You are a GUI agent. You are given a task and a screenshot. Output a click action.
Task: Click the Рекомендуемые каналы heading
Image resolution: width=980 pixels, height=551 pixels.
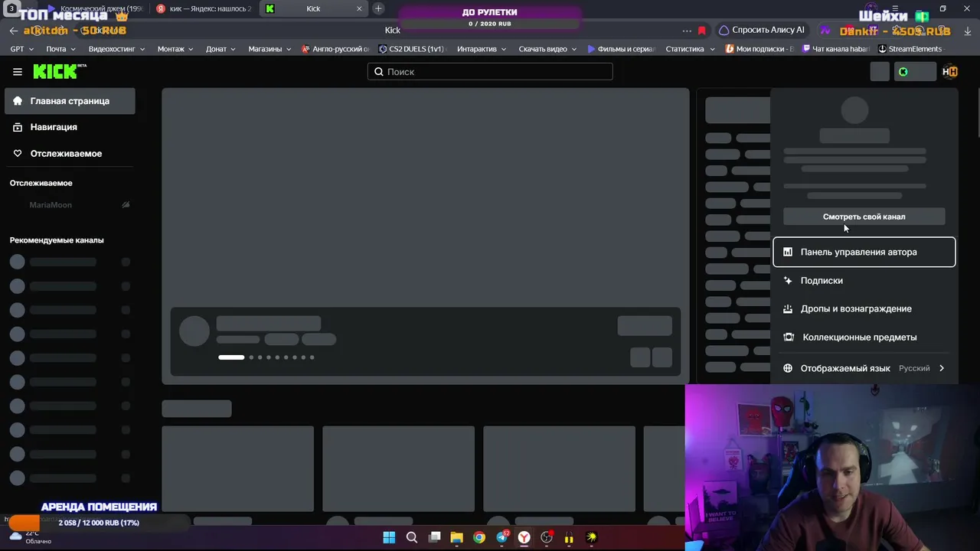point(57,240)
